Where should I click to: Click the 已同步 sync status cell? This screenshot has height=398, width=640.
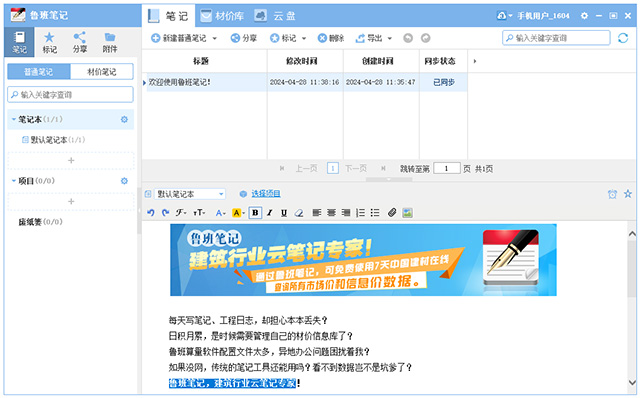click(443, 82)
